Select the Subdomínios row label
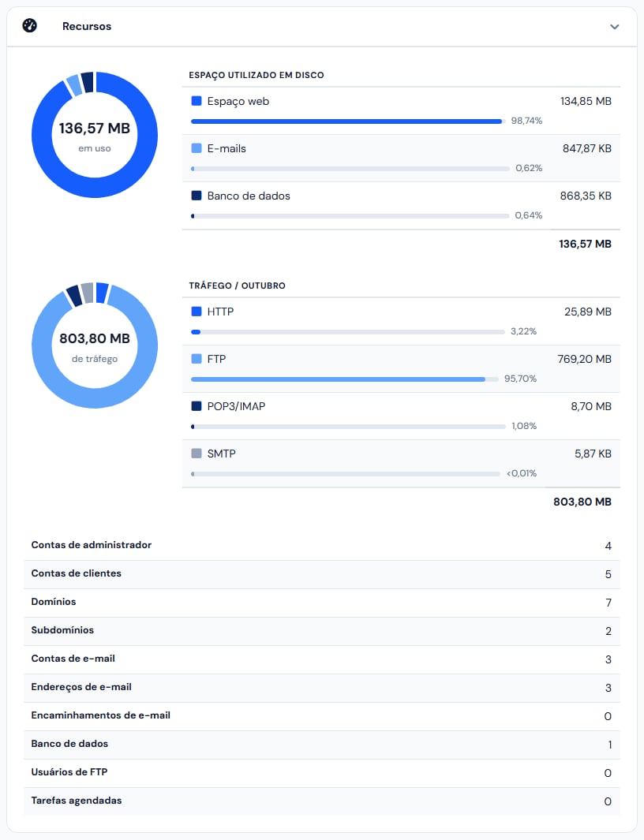 point(62,630)
